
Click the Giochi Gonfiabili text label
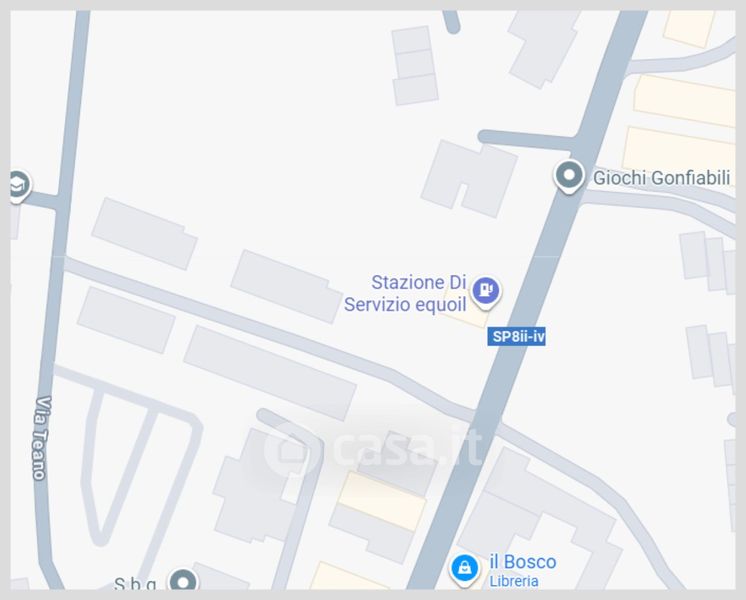click(x=661, y=178)
